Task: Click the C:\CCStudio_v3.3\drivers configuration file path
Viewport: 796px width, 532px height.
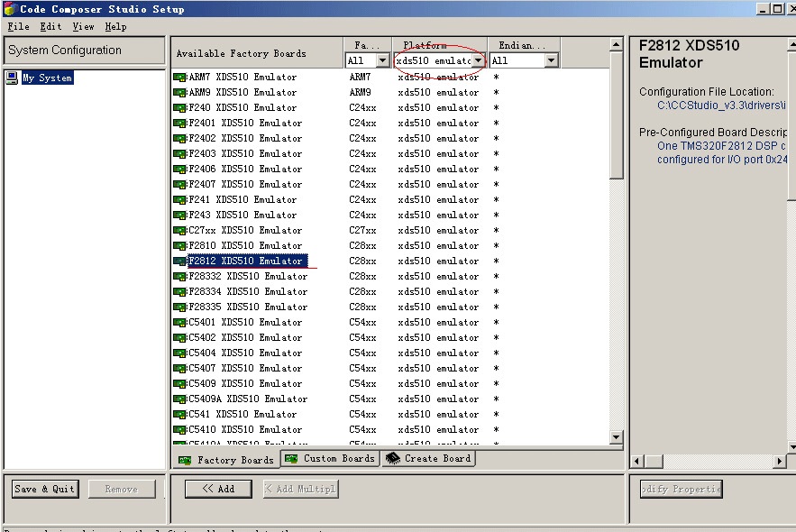Action: (721, 105)
